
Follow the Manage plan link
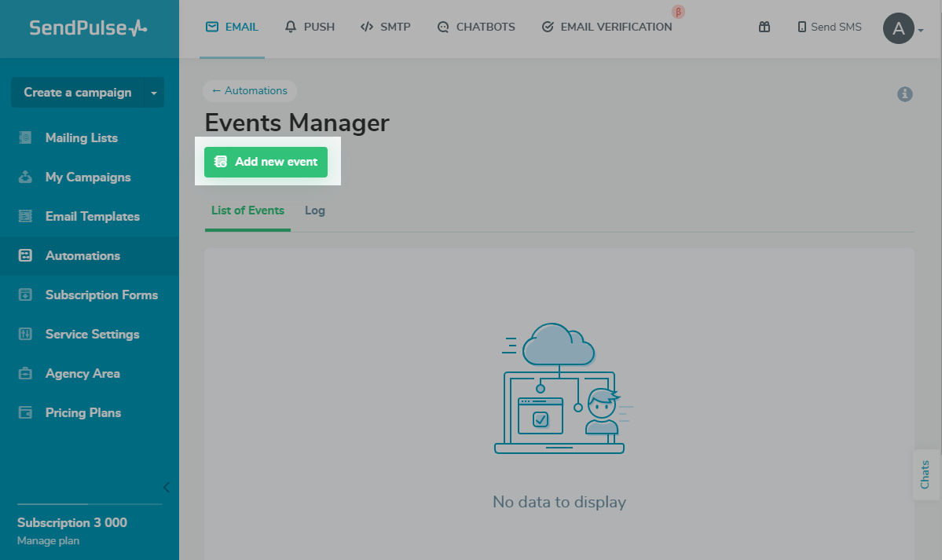[49, 540]
